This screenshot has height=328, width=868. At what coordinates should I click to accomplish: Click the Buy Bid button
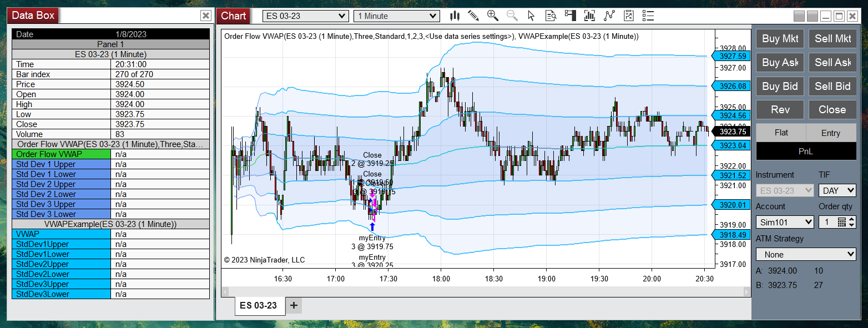[x=780, y=85]
